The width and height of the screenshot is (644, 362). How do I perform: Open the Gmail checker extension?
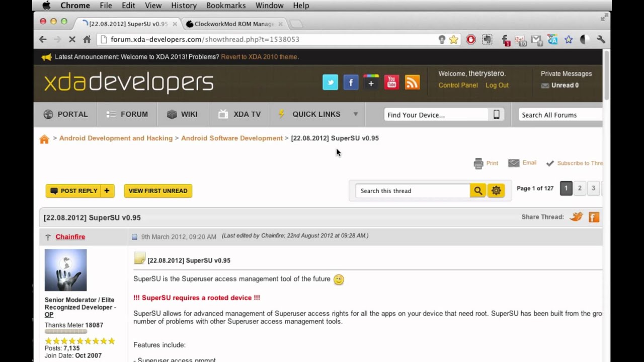pos(536,40)
